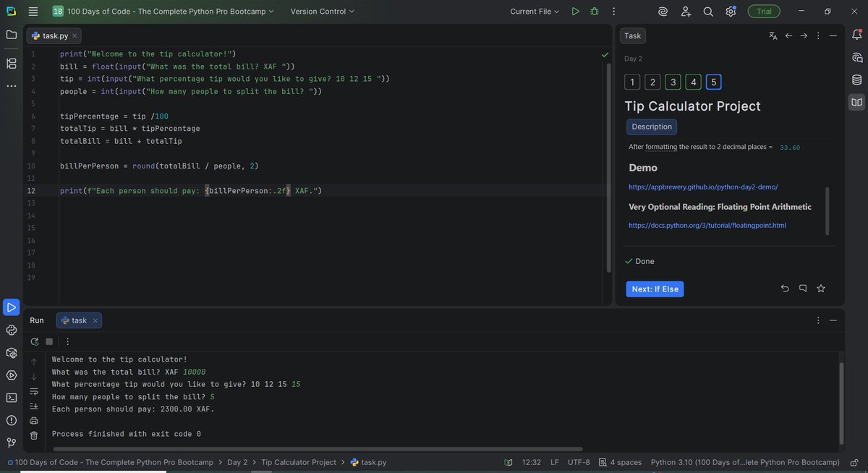Open Go to Line at 12:32
Image resolution: width=868 pixels, height=473 pixels.
point(531,462)
